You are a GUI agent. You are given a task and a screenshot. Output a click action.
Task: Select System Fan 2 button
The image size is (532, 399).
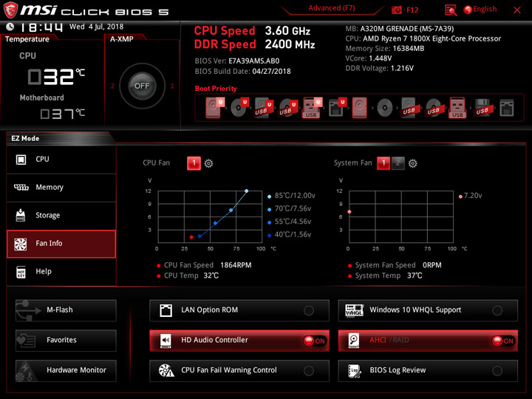[398, 163]
